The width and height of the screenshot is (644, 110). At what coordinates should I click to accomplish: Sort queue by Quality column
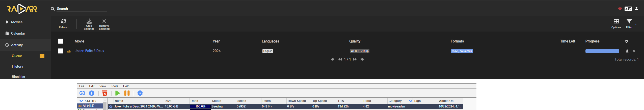click(x=355, y=41)
